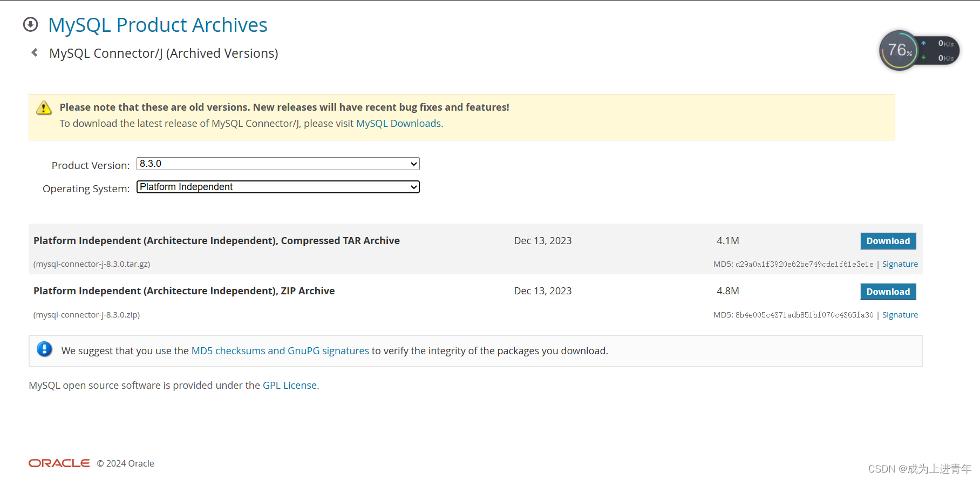The height and width of the screenshot is (479, 980).
Task: Click the Dec 13, 2023 date in TAR row
Action: 542,241
